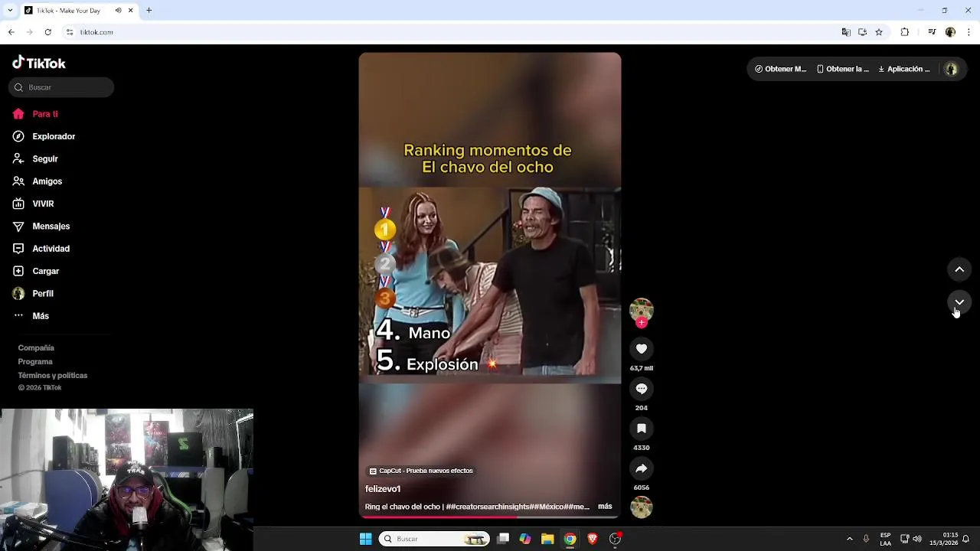Image resolution: width=980 pixels, height=551 pixels.
Task: Show hidden system tray icons
Action: pyautogui.click(x=849, y=539)
